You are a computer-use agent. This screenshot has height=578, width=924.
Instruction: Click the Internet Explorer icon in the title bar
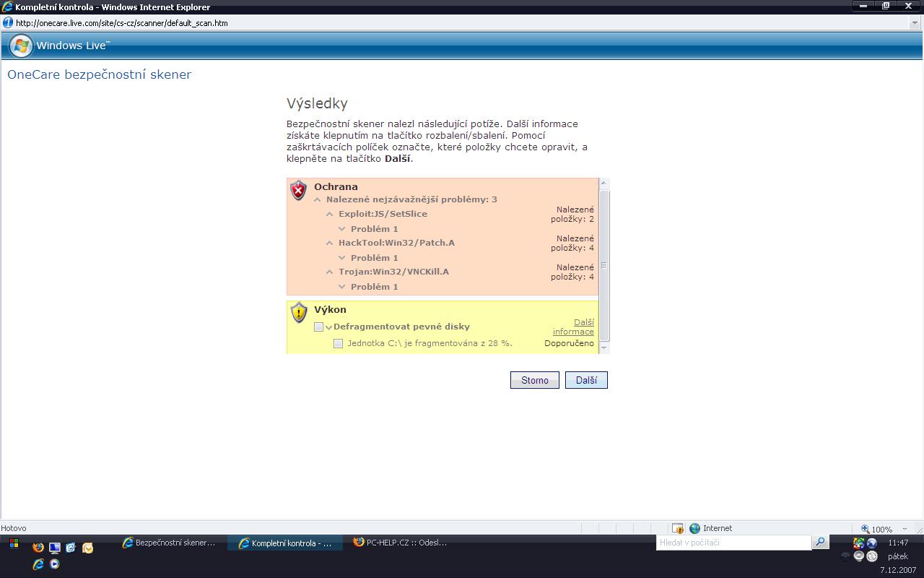[x=7, y=7]
